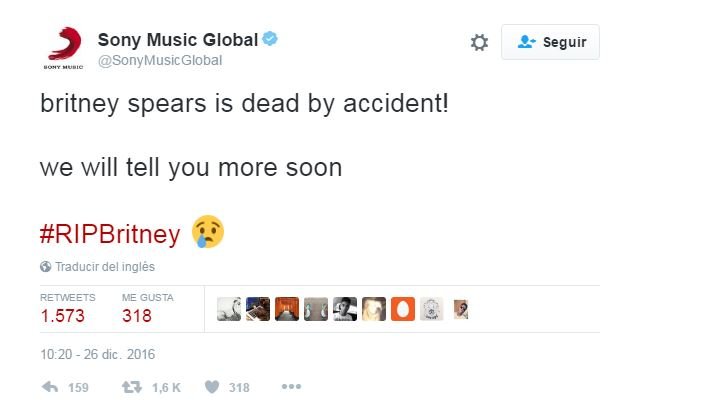Open the three-dots more options menu
The height and width of the screenshot is (408, 725).
290,387
